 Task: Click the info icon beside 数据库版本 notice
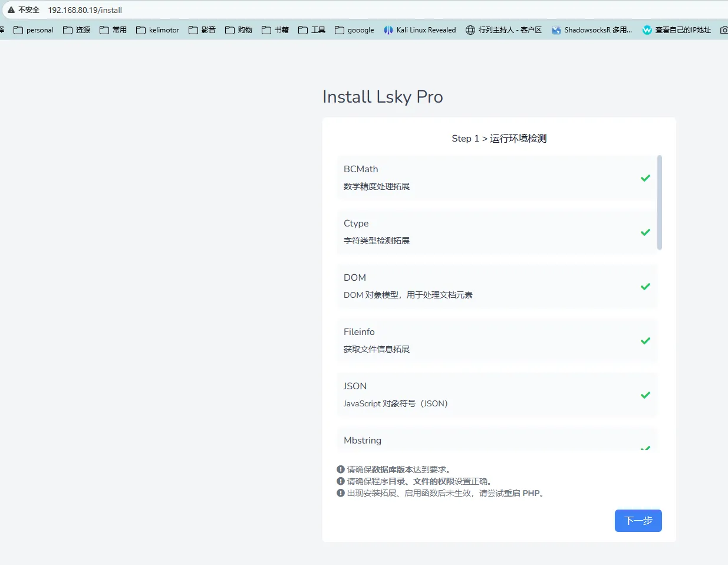pyautogui.click(x=341, y=469)
